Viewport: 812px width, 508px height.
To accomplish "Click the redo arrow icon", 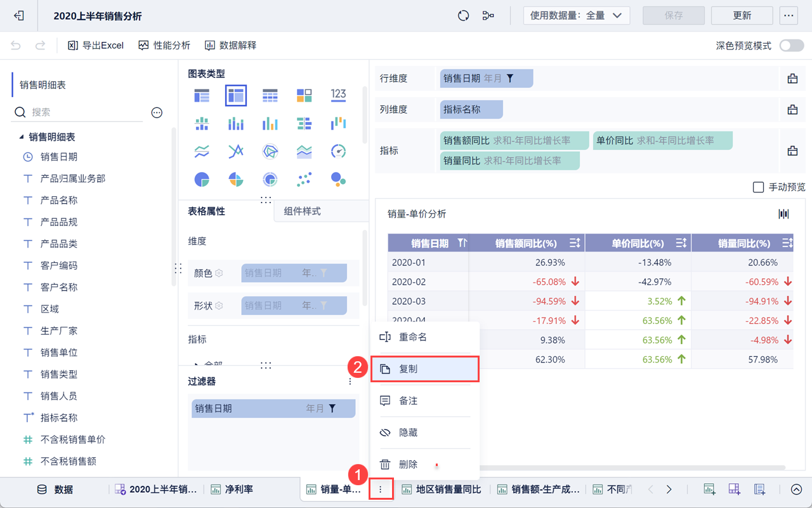I will coord(40,46).
